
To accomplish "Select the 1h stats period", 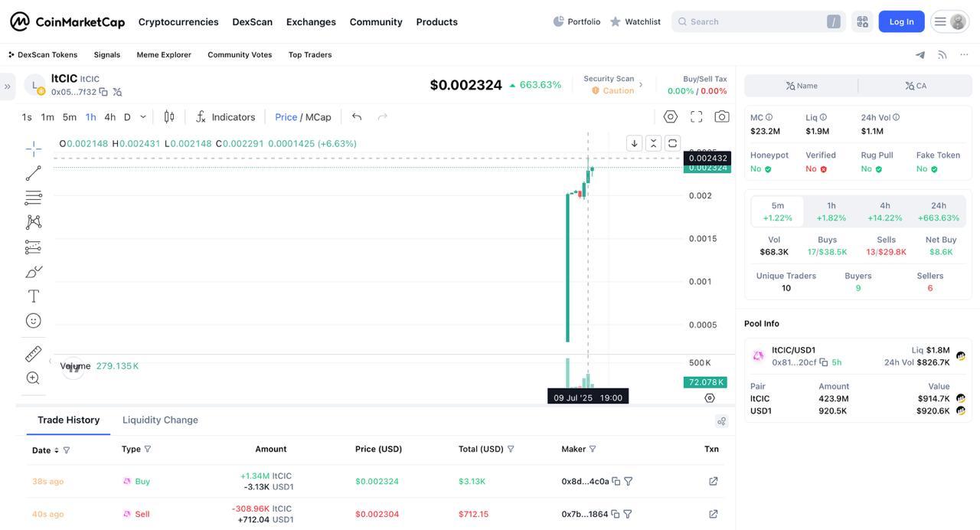I will tap(831, 211).
